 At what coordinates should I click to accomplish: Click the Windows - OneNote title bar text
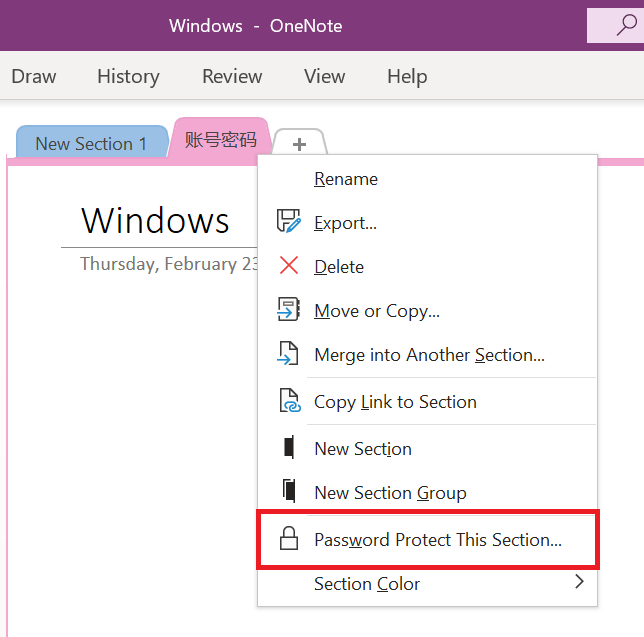(x=255, y=26)
